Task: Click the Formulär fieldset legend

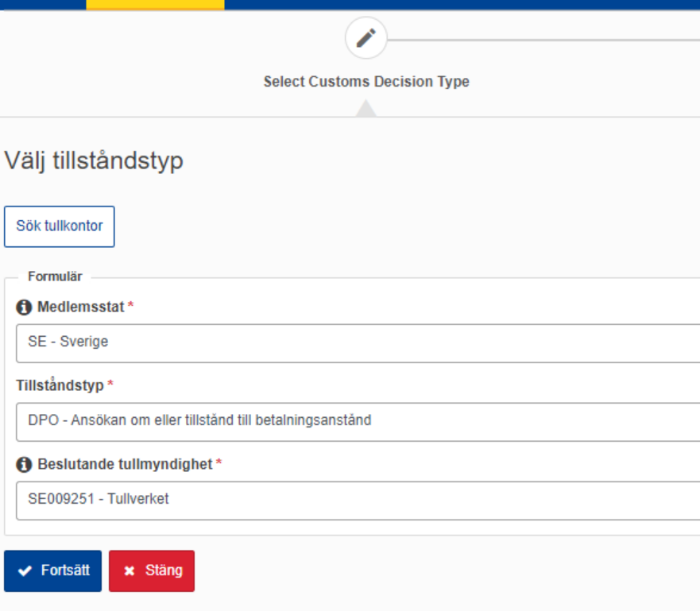Action: point(55,276)
